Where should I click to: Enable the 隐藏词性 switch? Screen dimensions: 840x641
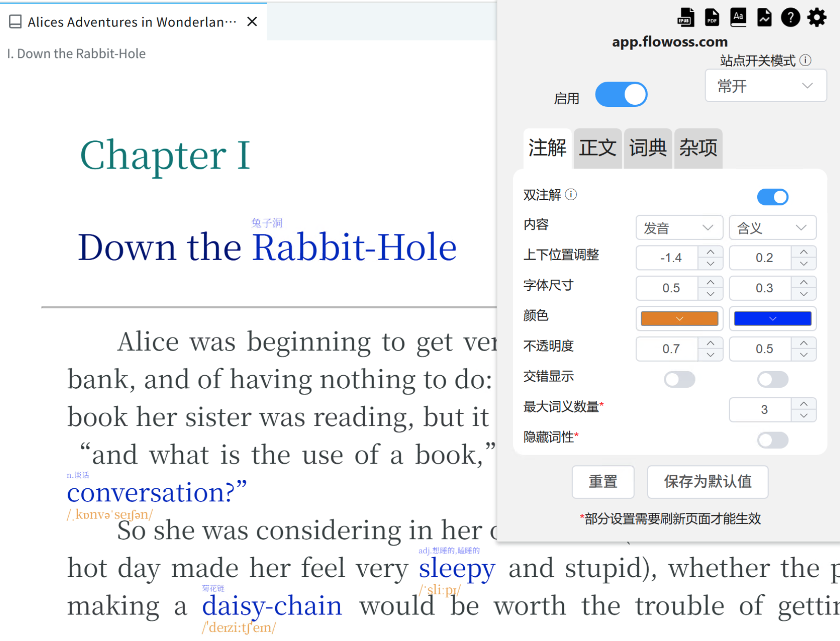pyautogui.click(x=772, y=440)
